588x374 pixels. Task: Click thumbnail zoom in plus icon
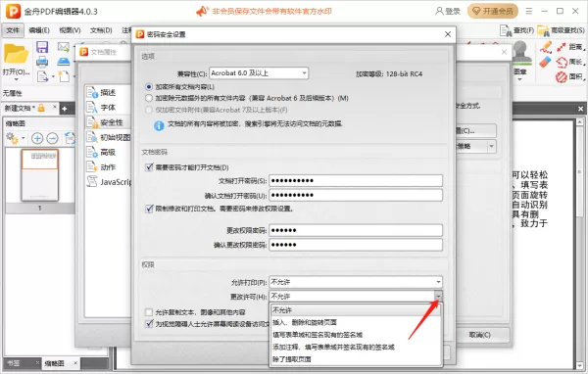[37, 139]
